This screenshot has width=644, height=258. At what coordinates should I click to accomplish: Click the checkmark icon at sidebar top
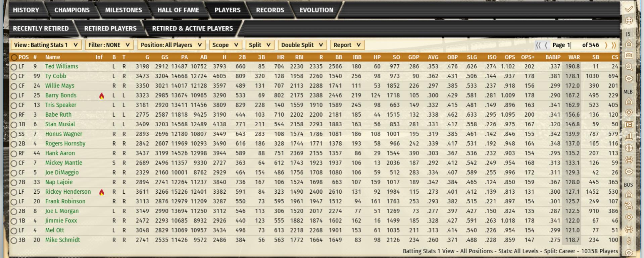pyautogui.click(x=629, y=9)
